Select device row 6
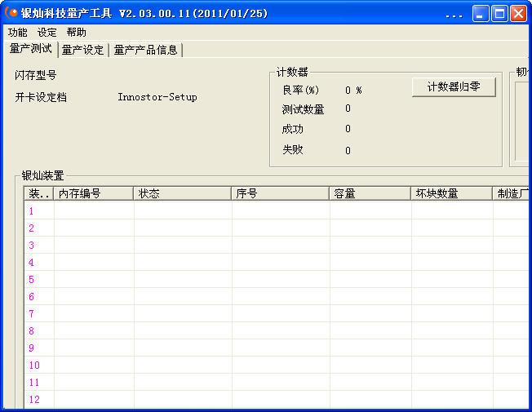This screenshot has width=532, height=412. click(276, 296)
